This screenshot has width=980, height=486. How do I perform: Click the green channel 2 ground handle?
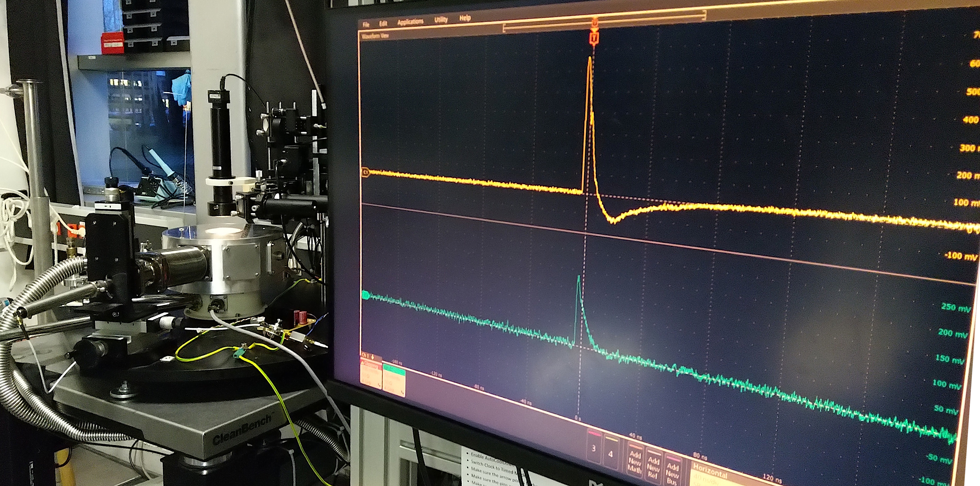[366, 295]
